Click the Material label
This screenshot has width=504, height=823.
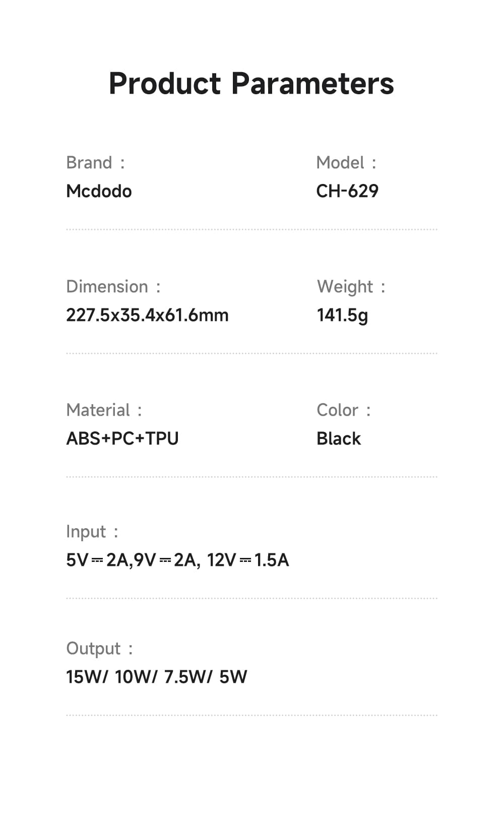[x=98, y=410]
